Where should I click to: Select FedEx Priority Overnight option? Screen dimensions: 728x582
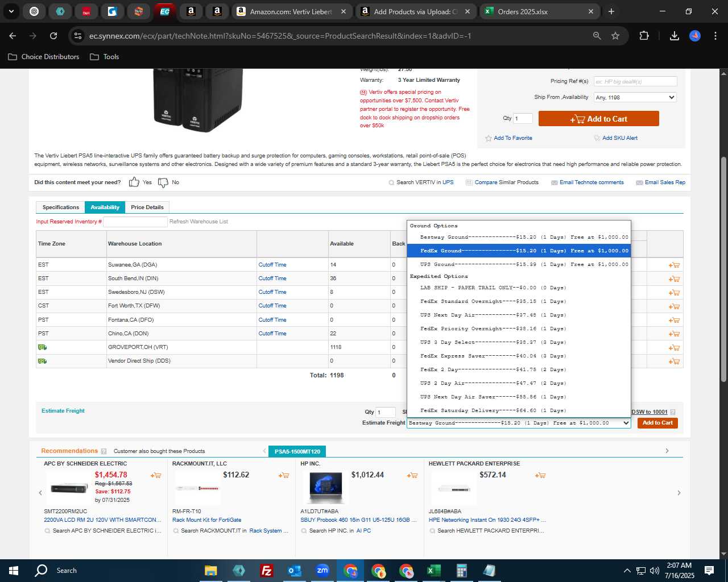click(519, 329)
